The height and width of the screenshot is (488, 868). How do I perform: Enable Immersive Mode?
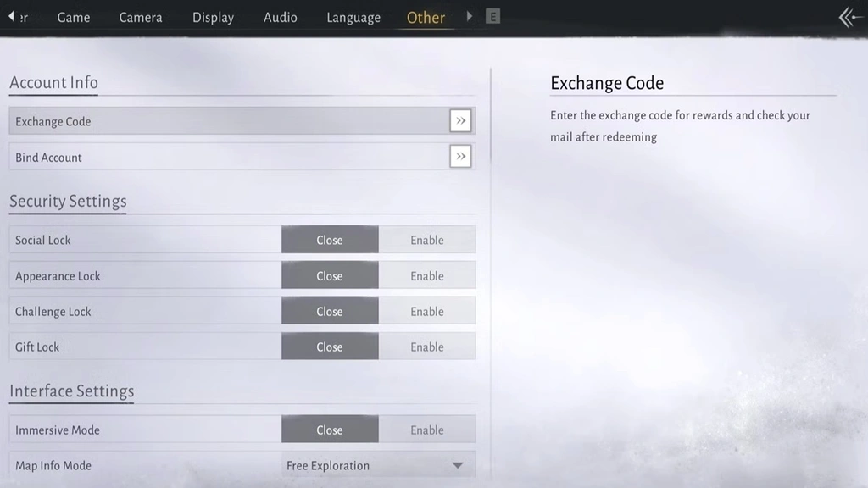427,430
